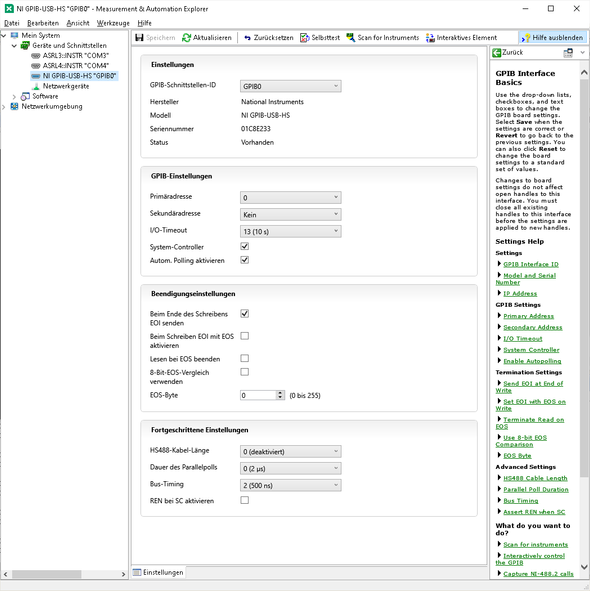Click the Zurücksetzen reset icon
This screenshot has height=591, width=590.
247,38
